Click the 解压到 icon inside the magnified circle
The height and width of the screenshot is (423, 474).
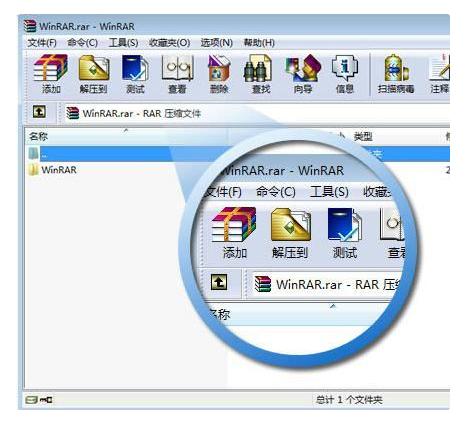[291, 225]
